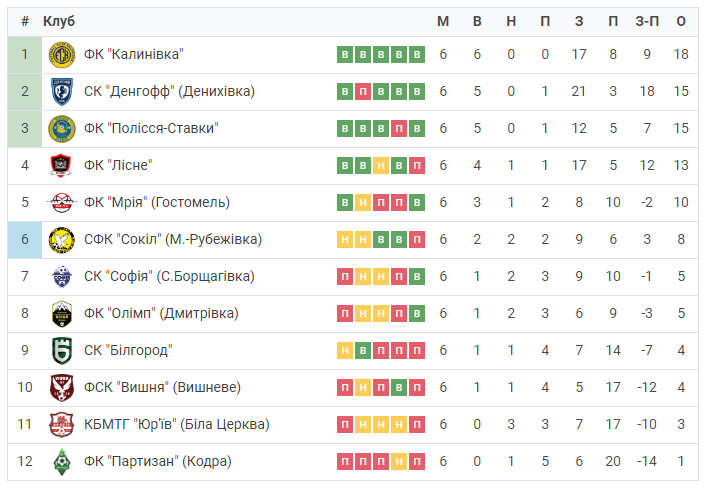The width and height of the screenshot is (707, 488).
Task: Click the yellow Н result in Лісне form
Action: point(381,166)
